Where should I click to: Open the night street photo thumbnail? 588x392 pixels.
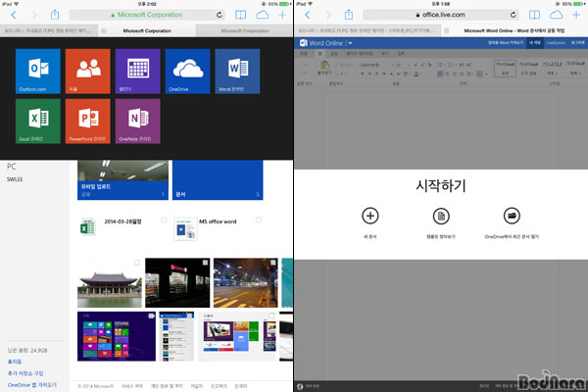coord(246,283)
